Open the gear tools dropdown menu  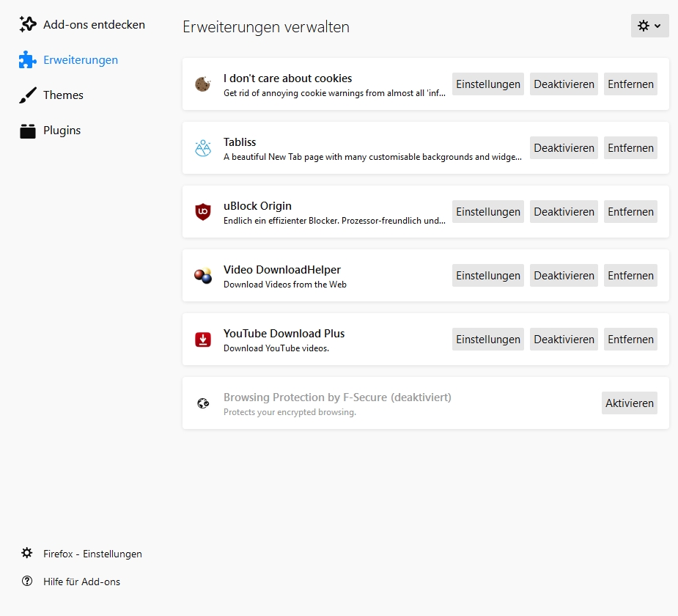coord(649,26)
